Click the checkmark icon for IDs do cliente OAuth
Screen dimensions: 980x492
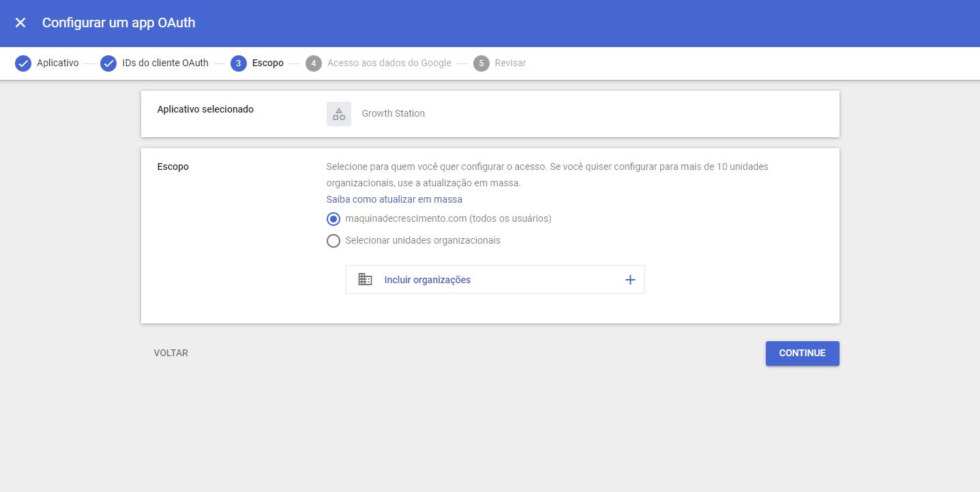[x=108, y=63]
